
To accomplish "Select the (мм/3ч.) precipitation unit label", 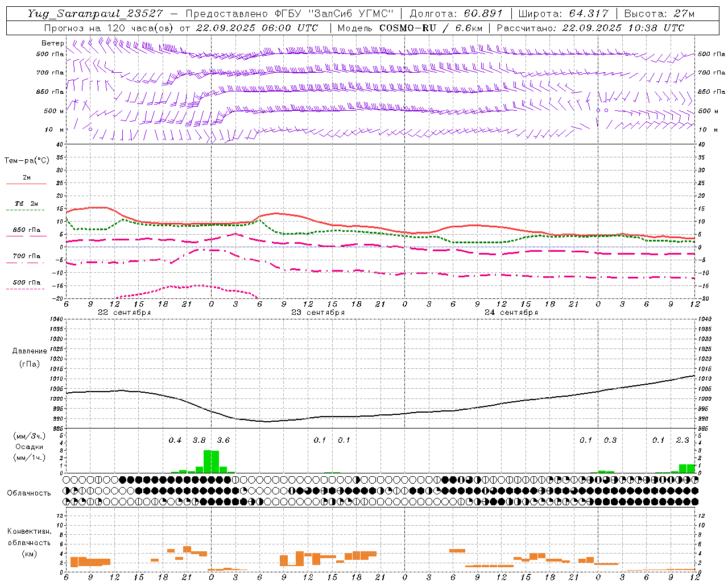I will [30, 436].
